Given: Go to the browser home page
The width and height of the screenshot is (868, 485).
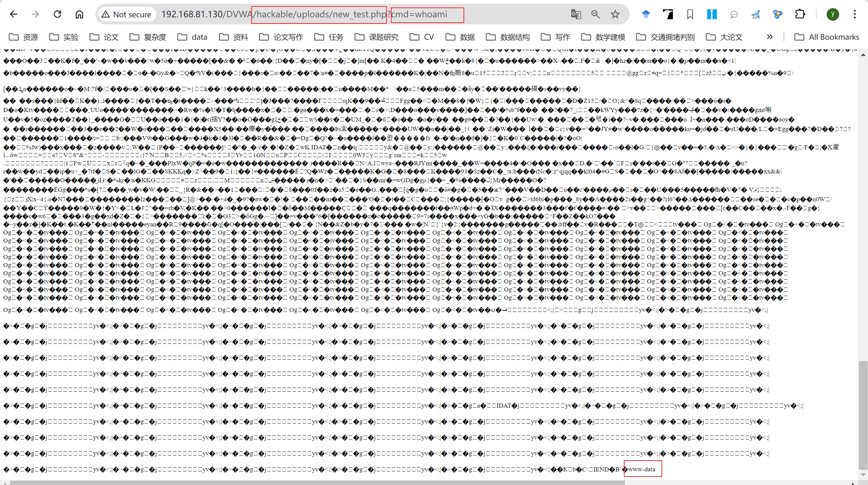Looking at the screenshot, I should tap(79, 14).
